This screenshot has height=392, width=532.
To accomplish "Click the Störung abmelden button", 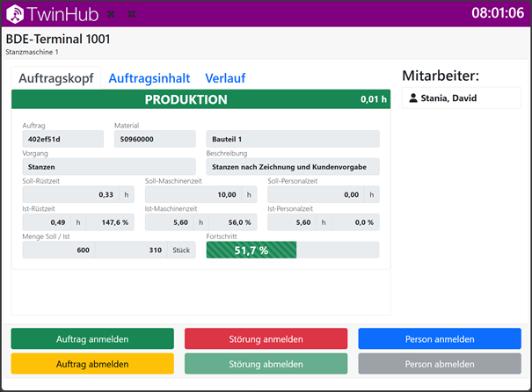I will [266, 364].
